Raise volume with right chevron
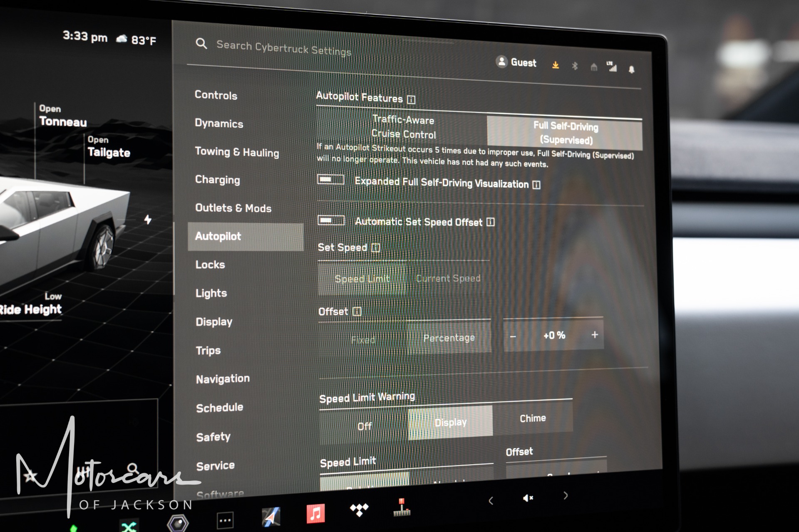Screen dimensions: 799x532 pyautogui.click(x=566, y=495)
